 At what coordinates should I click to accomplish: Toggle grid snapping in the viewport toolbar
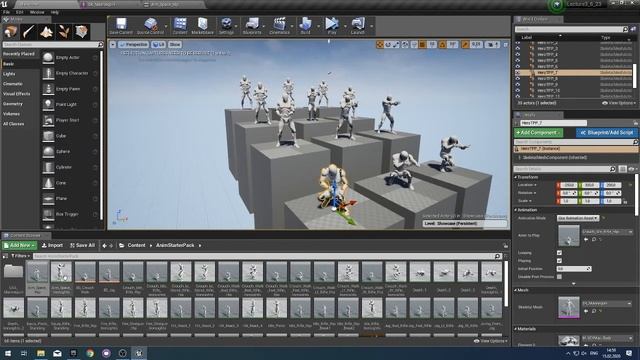pos(422,44)
